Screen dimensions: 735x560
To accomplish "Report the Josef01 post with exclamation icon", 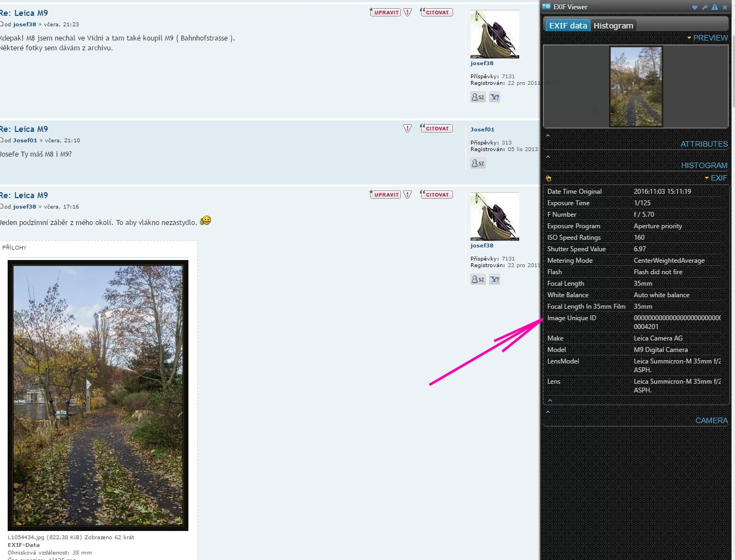I will coord(407,128).
